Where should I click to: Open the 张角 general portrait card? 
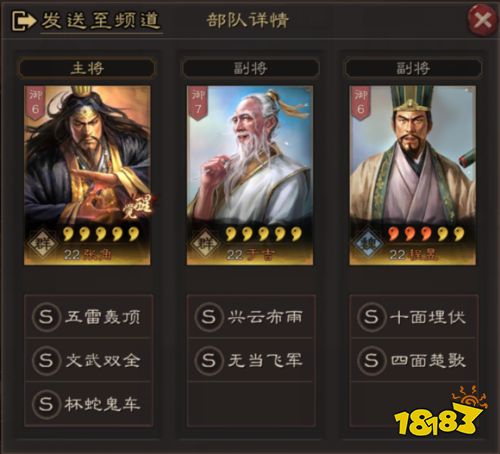click(x=87, y=175)
